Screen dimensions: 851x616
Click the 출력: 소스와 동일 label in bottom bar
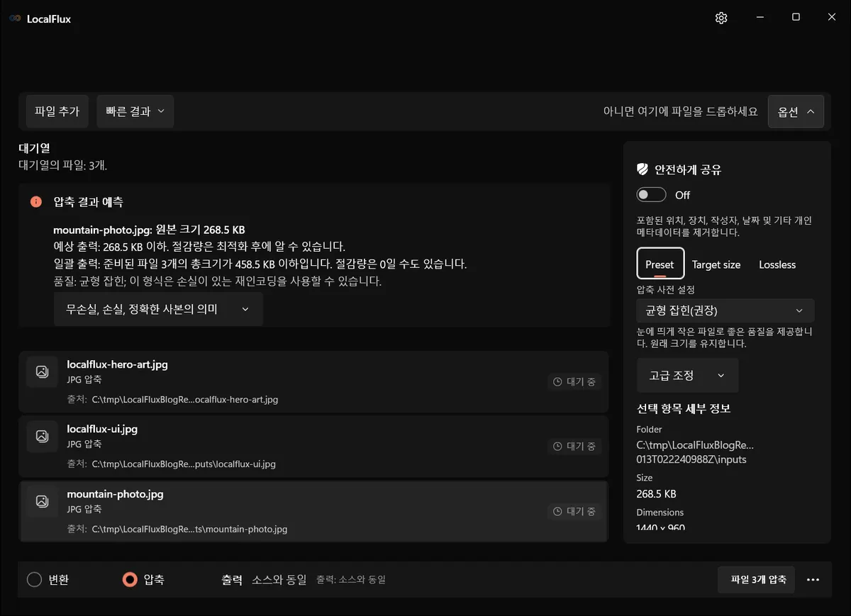(351, 579)
